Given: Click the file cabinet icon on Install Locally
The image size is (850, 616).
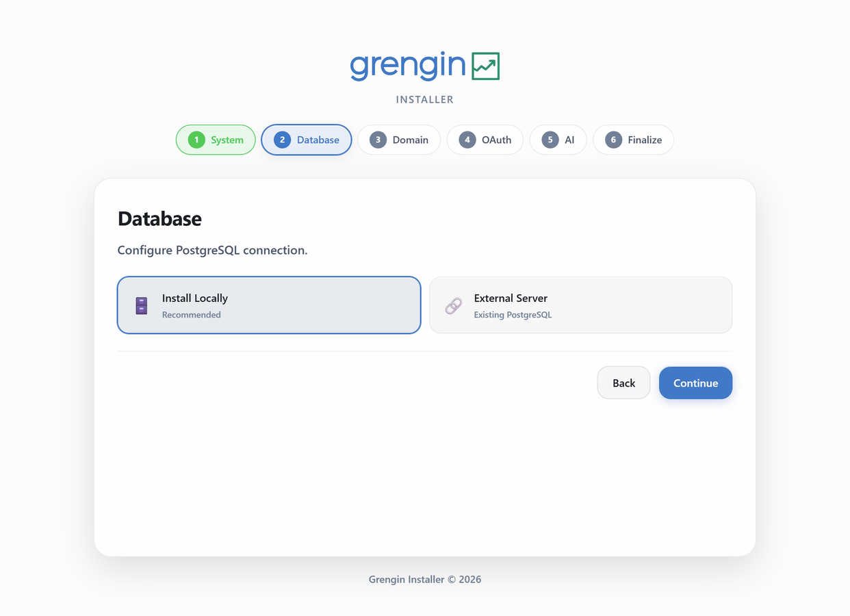Looking at the screenshot, I should click(x=142, y=305).
